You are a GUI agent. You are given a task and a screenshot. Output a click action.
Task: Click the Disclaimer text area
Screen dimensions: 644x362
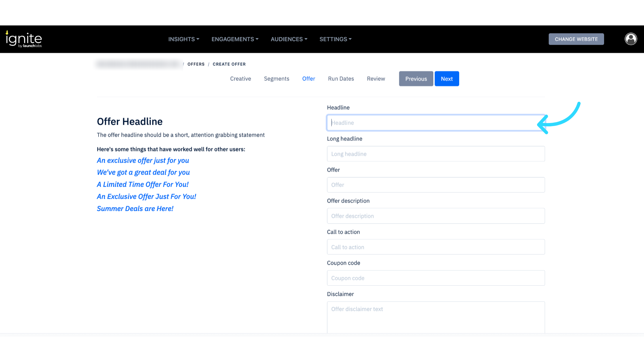[x=436, y=317]
